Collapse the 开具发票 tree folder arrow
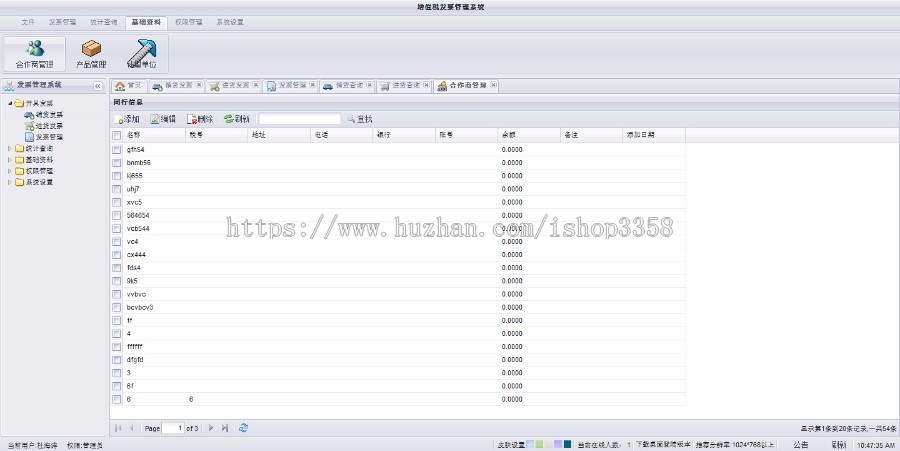The width and height of the screenshot is (900, 451). pyautogui.click(x=10, y=103)
